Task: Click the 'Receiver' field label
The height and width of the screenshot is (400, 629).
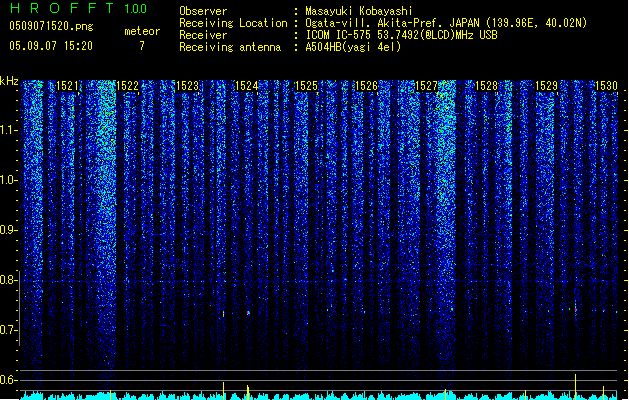Action: tap(203, 35)
